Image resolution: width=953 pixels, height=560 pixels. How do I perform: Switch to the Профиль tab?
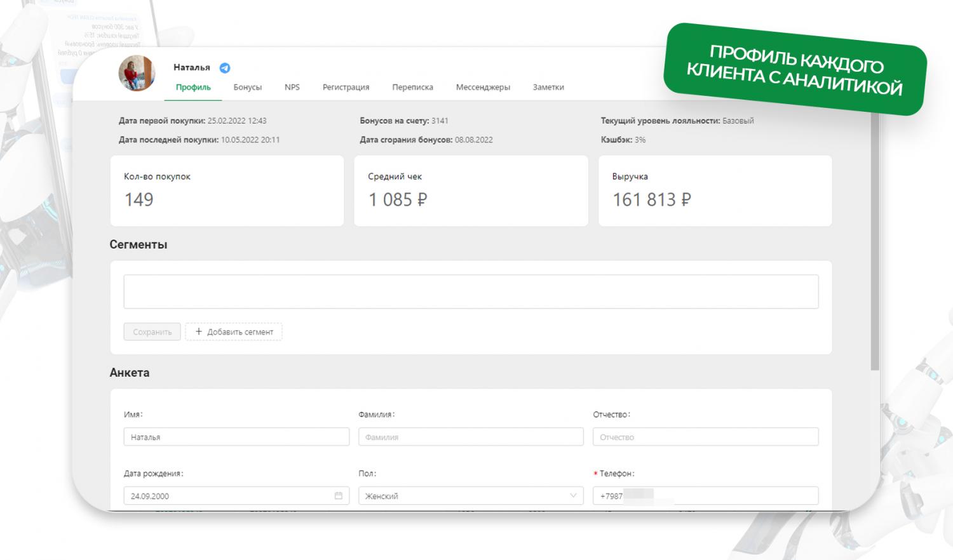coord(193,87)
